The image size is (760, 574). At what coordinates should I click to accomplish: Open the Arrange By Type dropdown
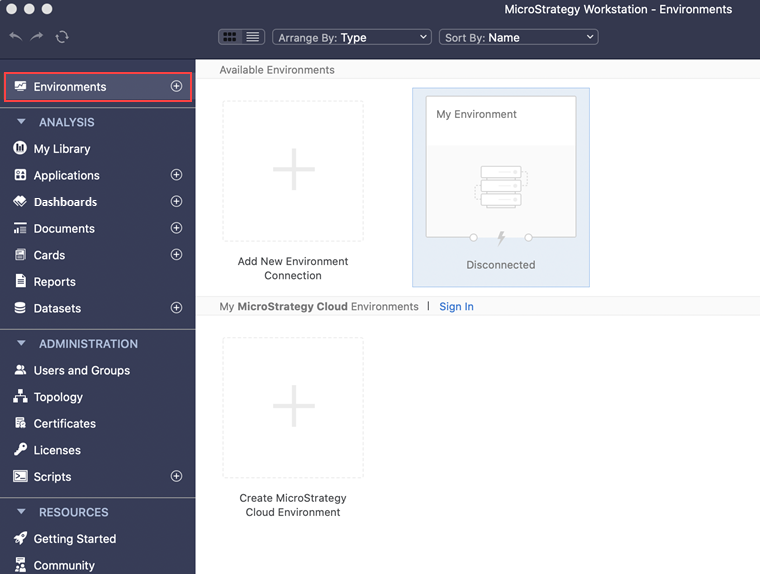351,37
